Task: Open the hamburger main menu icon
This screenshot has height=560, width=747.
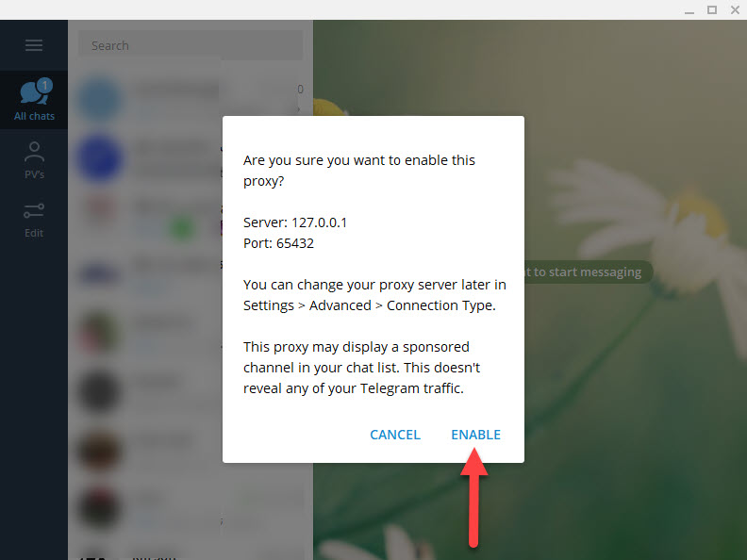Action: (x=34, y=45)
